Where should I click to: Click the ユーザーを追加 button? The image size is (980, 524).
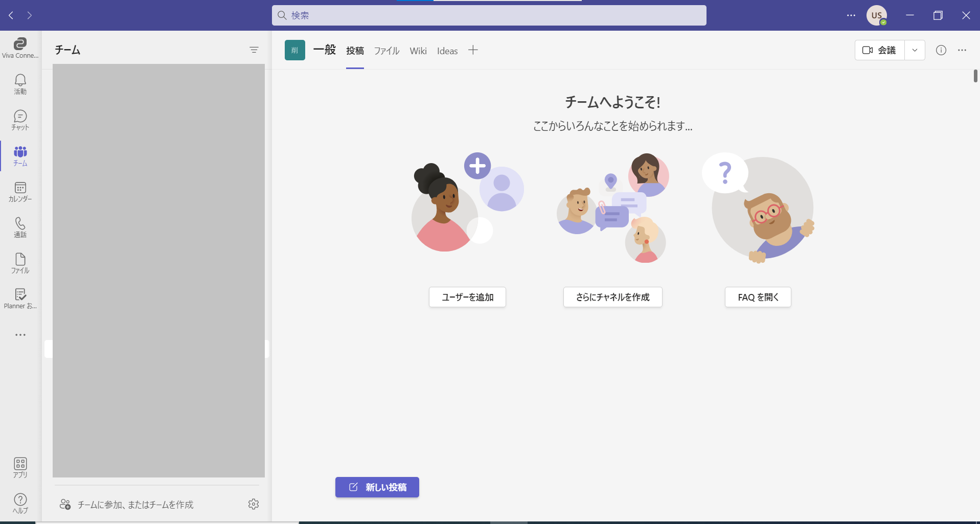pos(467,297)
